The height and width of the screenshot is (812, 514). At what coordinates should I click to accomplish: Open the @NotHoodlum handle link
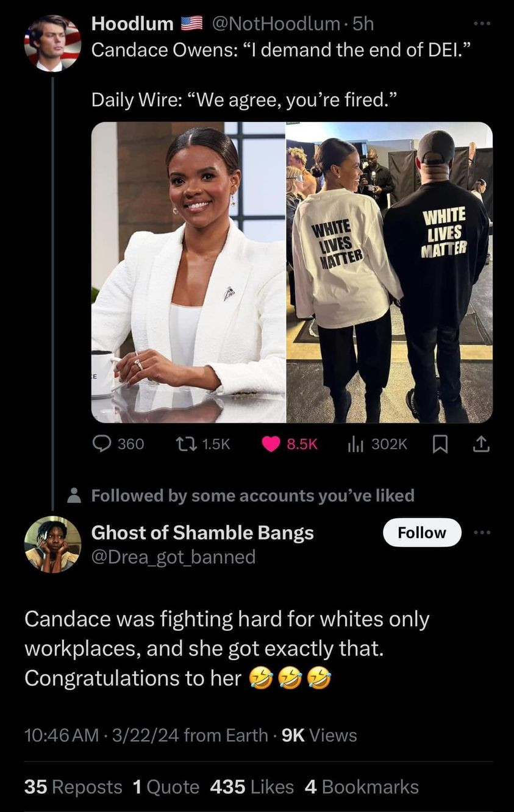point(276,24)
